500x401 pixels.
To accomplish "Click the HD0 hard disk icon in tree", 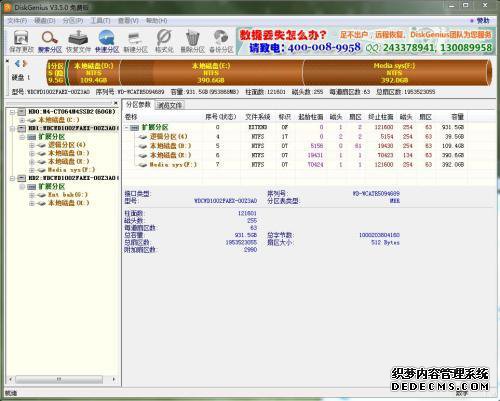I will pos(22,112).
